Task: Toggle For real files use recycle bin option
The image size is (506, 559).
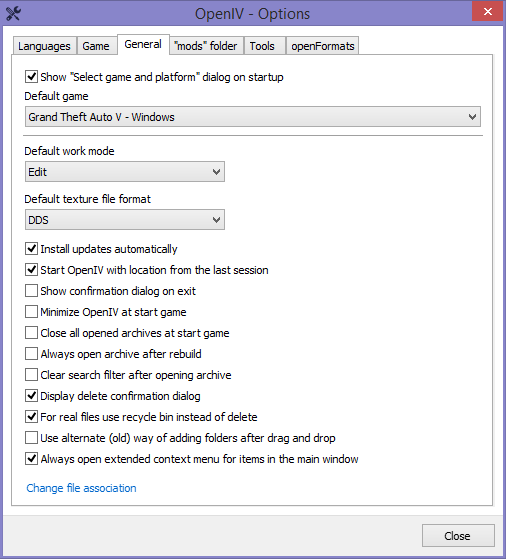Action: (31, 416)
